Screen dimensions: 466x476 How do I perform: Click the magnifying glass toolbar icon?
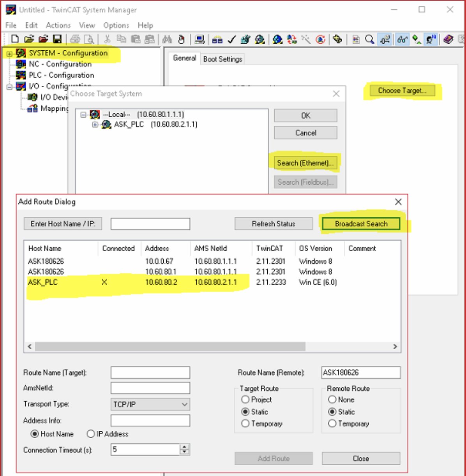(x=369, y=39)
